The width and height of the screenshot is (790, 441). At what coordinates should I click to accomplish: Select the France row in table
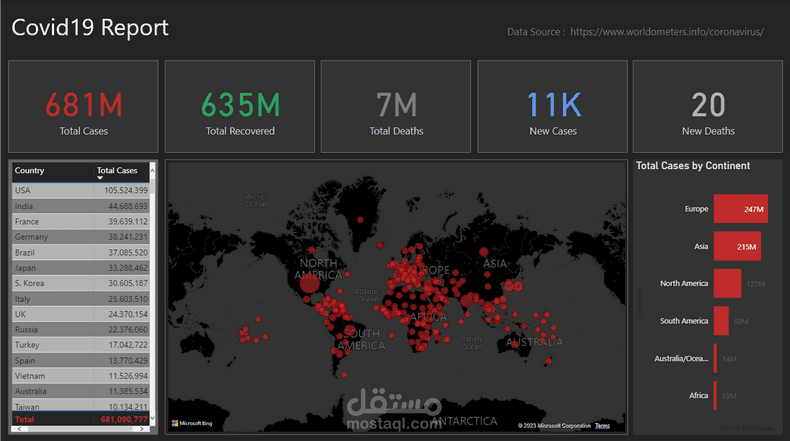coord(81,222)
